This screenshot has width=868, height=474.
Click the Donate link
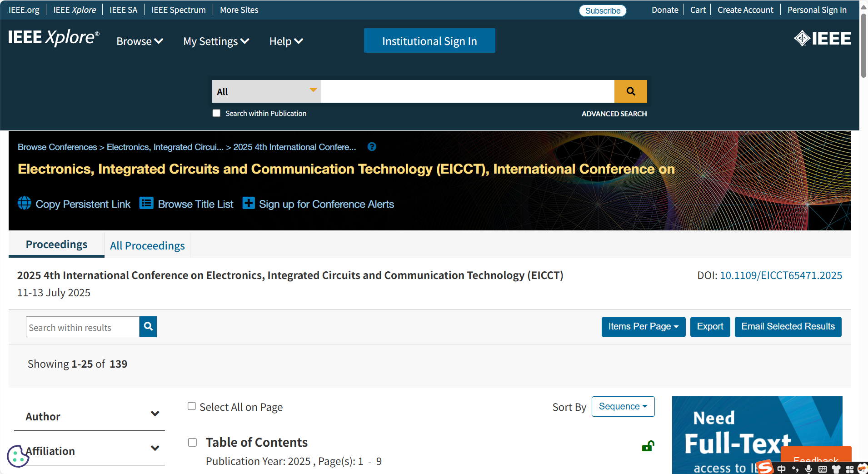tap(665, 10)
